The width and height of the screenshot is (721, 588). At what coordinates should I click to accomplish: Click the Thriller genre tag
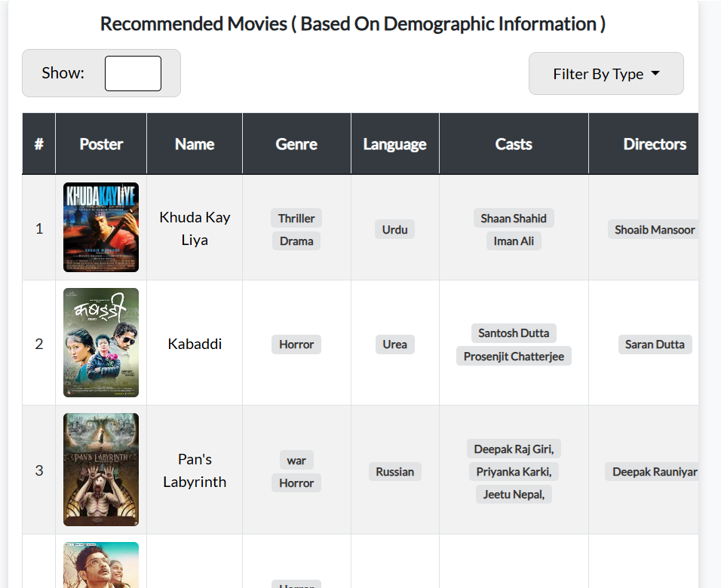coord(296,218)
